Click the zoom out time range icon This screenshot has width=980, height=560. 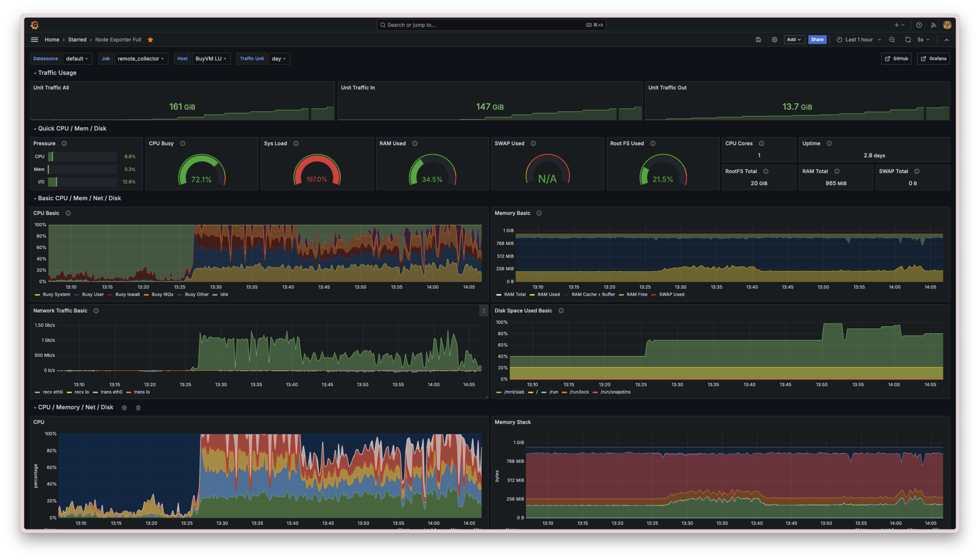click(892, 40)
